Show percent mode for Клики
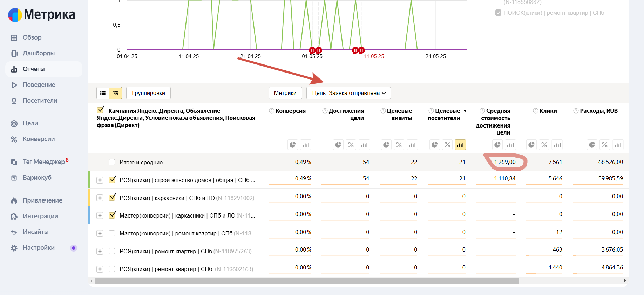 pyautogui.click(x=544, y=145)
